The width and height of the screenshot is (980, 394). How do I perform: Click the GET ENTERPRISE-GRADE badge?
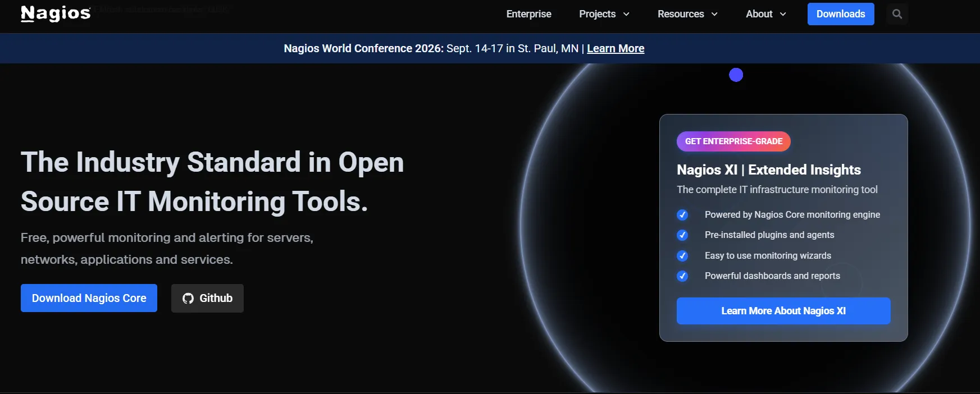733,141
